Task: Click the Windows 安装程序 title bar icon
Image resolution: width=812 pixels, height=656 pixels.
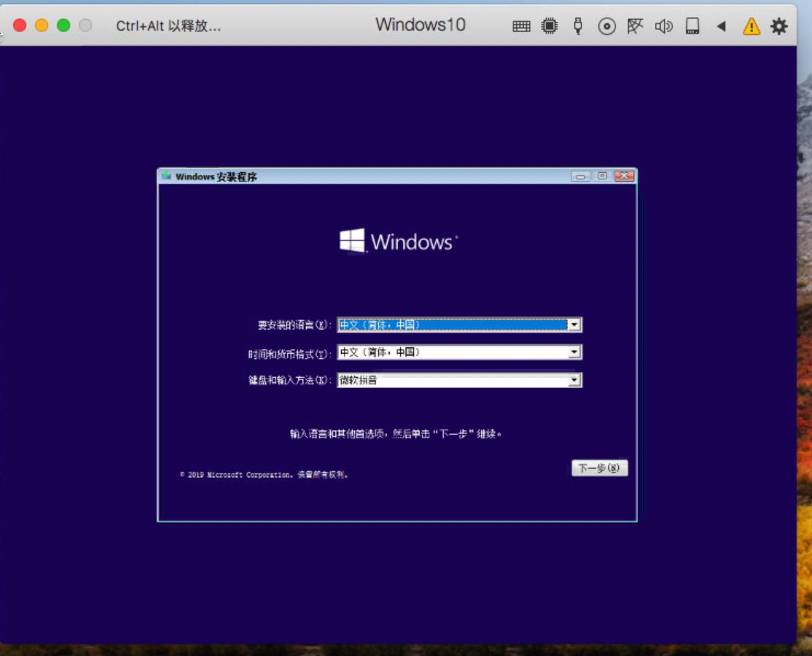Action: point(167,176)
